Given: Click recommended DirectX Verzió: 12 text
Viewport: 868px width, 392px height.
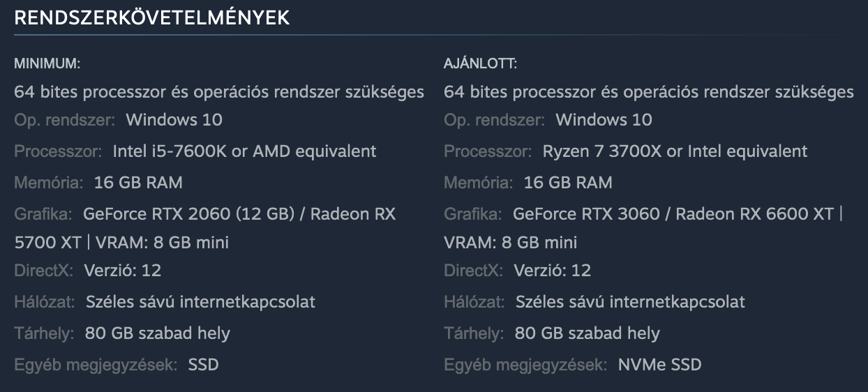Looking at the screenshot, I should [553, 270].
